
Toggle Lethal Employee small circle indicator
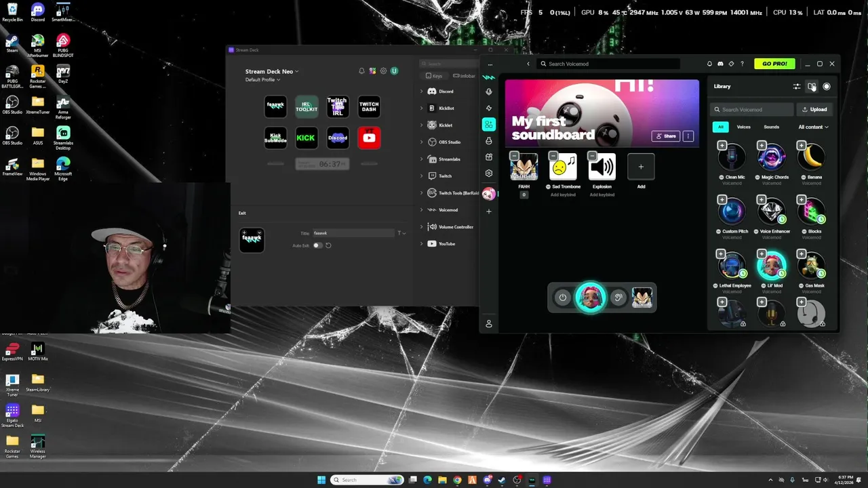click(x=715, y=286)
